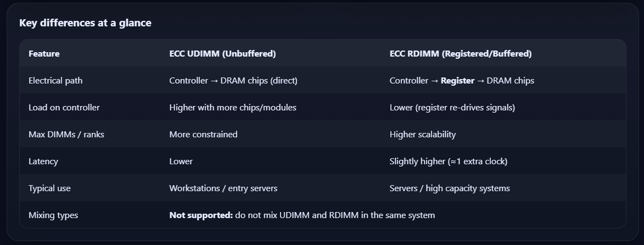Screen dimensions: 644x245
Task: Click the 'More constrained' cell
Action: click(x=203, y=135)
